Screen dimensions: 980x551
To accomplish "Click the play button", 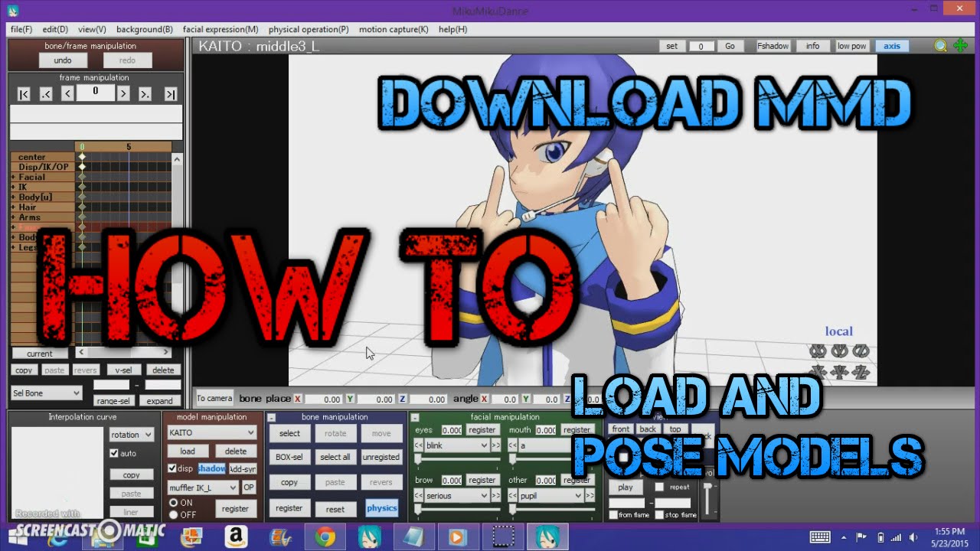I will pyautogui.click(x=626, y=487).
